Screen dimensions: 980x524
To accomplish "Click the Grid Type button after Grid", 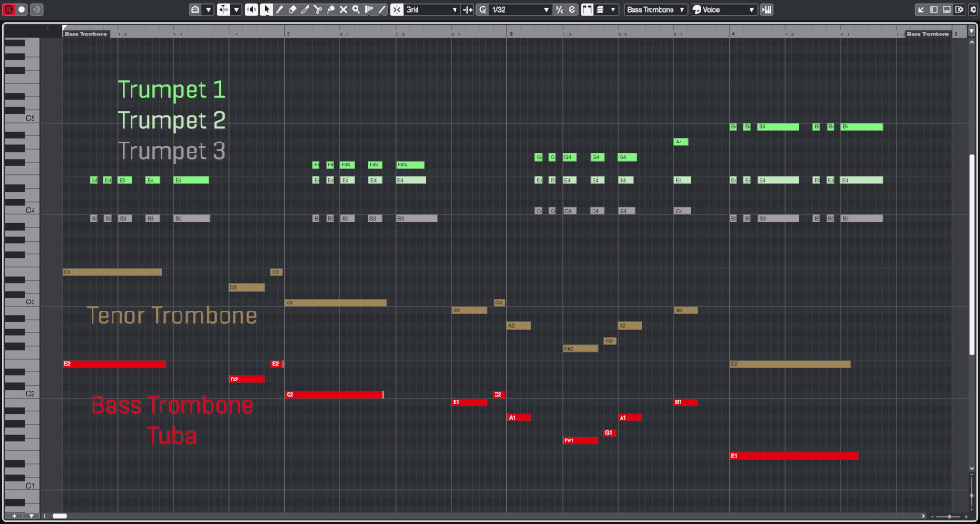I will click(x=467, y=9).
